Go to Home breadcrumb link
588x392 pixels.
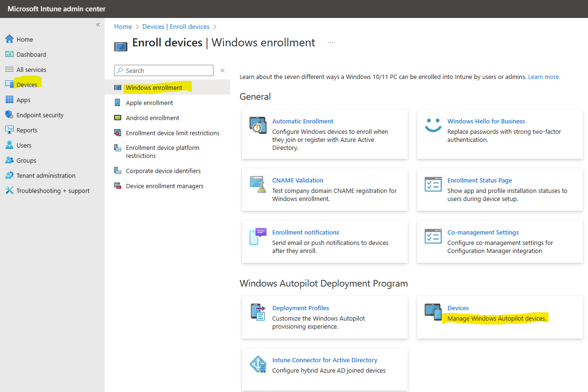tap(123, 26)
